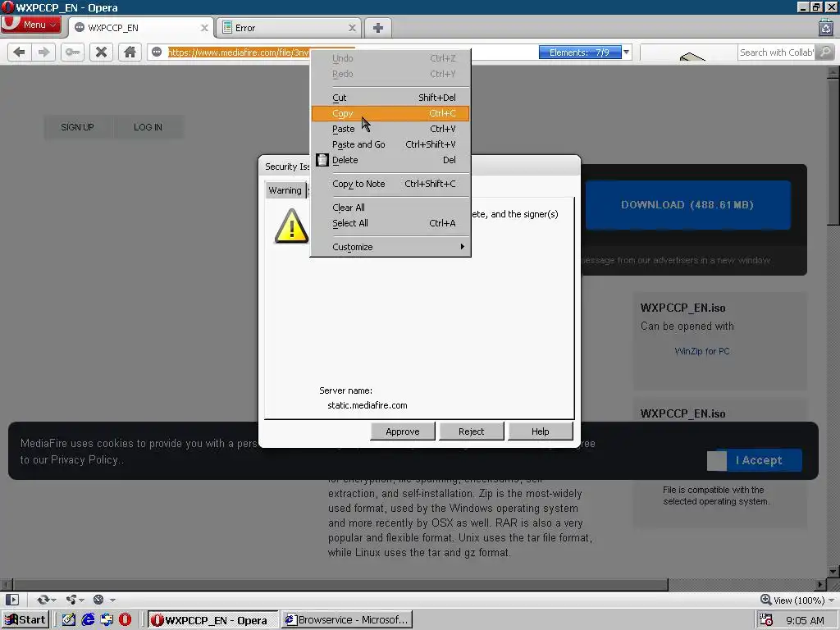Click the third quick launch icon

coord(107,620)
